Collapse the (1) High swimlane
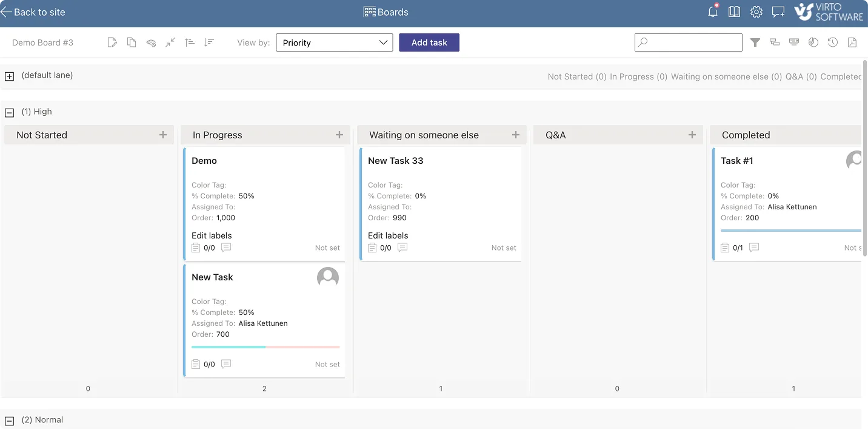 (x=10, y=112)
